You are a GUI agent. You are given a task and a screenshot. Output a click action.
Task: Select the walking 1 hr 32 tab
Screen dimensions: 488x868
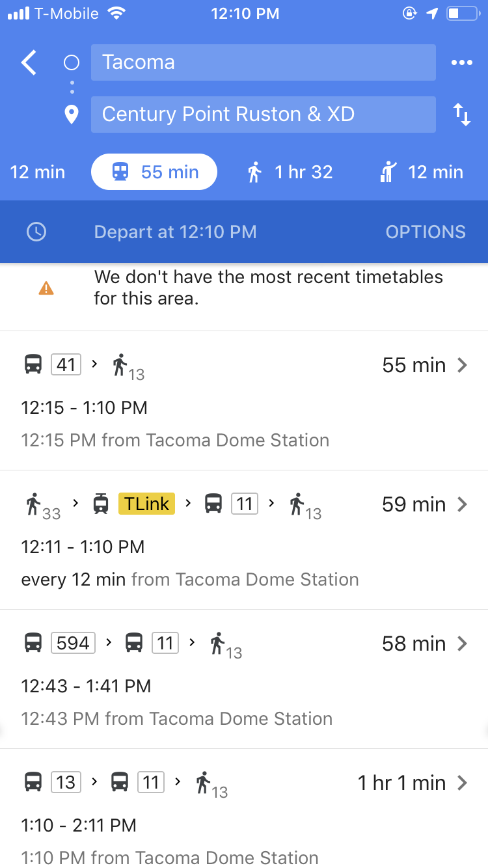(x=290, y=172)
